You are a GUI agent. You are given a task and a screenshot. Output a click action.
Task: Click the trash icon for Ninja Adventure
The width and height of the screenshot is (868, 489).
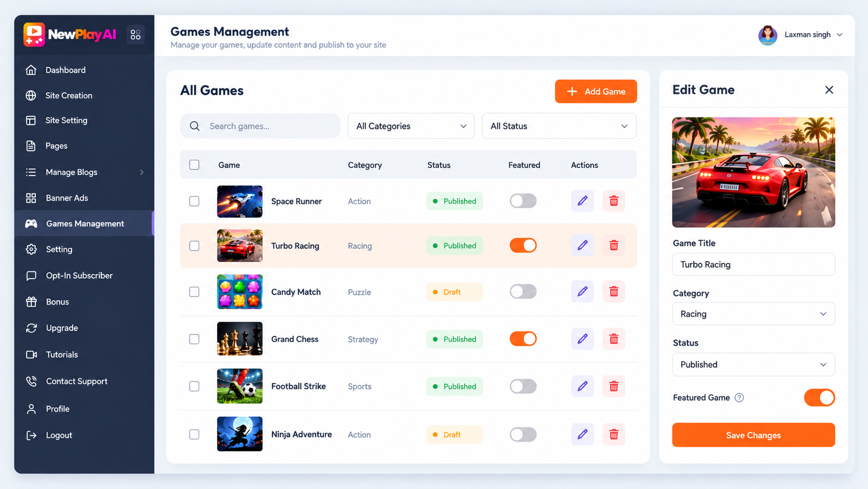[614, 434]
